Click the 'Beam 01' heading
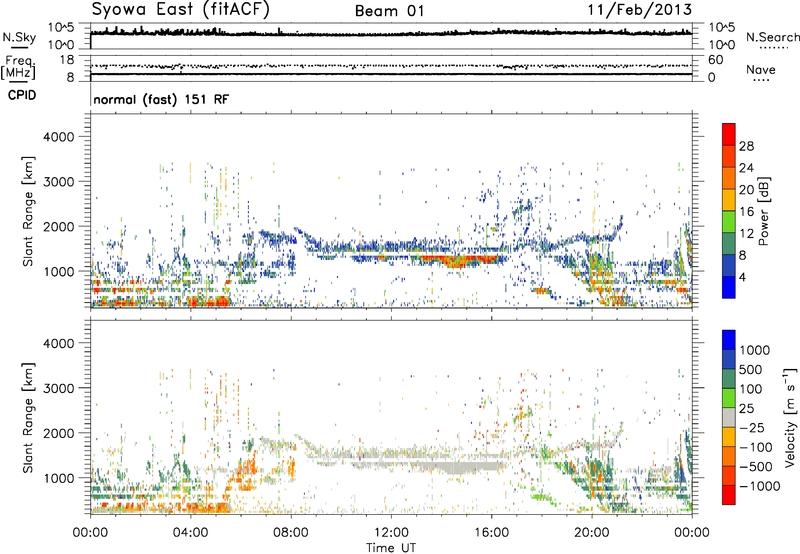Viewport: 800px width, 554px height. (389, 11)
